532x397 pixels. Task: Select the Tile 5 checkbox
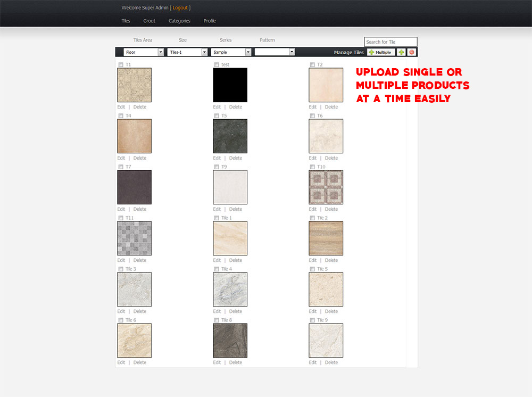pyautogui.click(x=312, y=269)
